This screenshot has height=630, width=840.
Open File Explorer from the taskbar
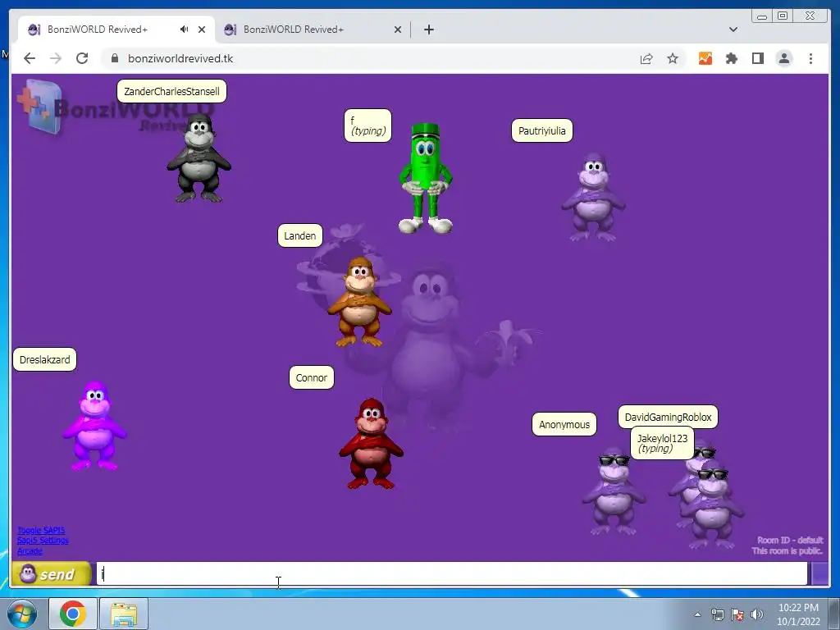click(x=124, y=614)
